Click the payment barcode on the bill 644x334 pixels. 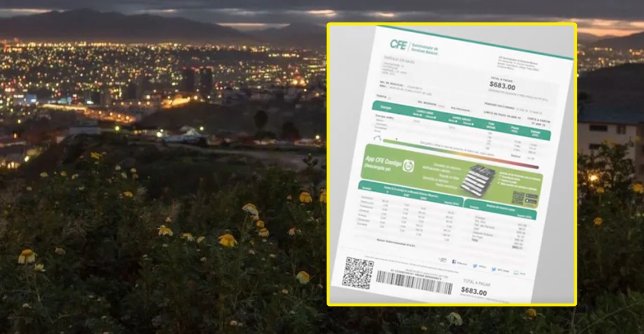[x=413, y=282]
